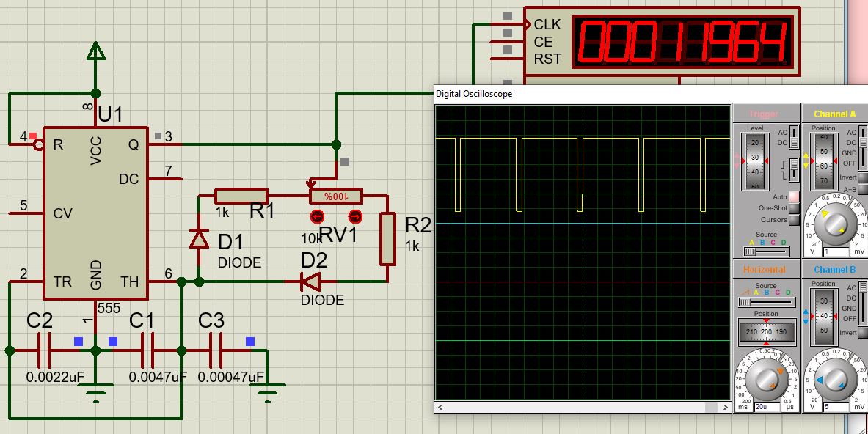Toggle Channel A Invert button
Image resolution: width=868 pixels, height=434 pixels.
pos(863,177)
